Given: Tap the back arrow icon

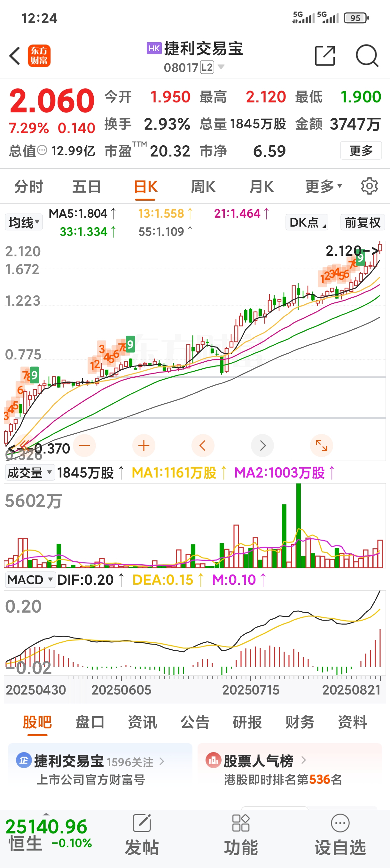Looking at the screenshot, I should pyautogui.click(x=15, y=56).
